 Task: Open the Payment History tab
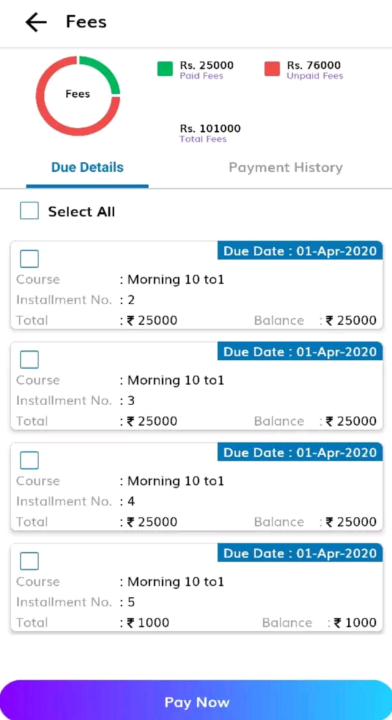click(286, 168)
